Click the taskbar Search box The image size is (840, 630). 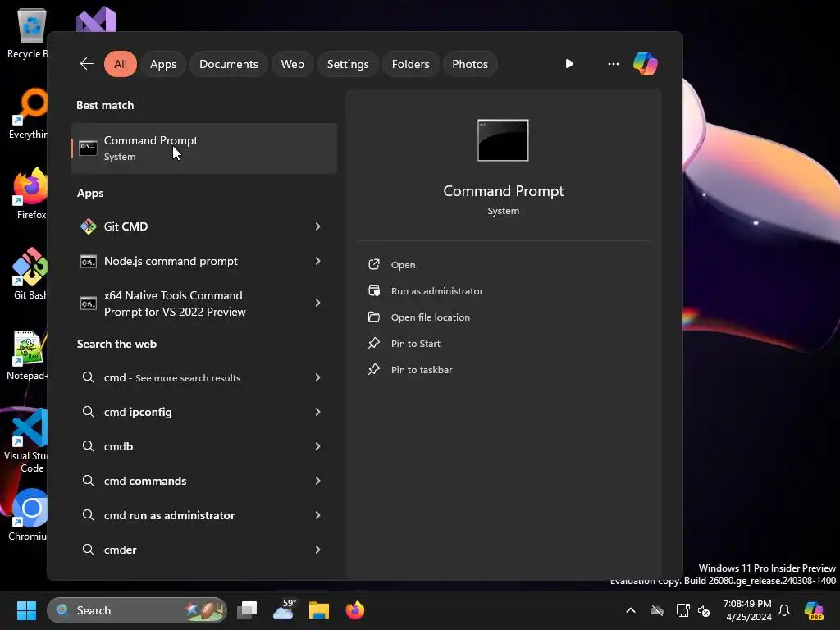pos(137,610)
